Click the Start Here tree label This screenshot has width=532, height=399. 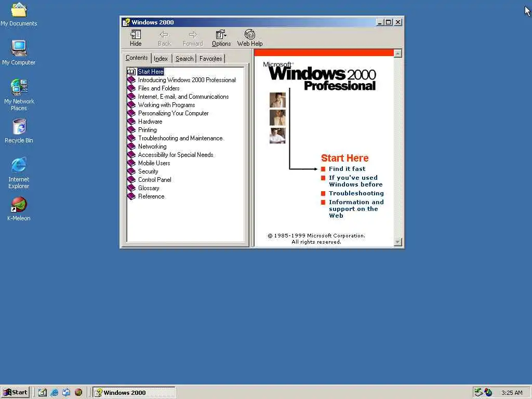[151, 72]
